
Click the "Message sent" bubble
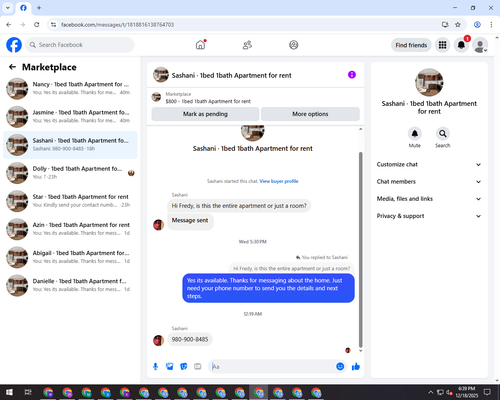[190, 221]
